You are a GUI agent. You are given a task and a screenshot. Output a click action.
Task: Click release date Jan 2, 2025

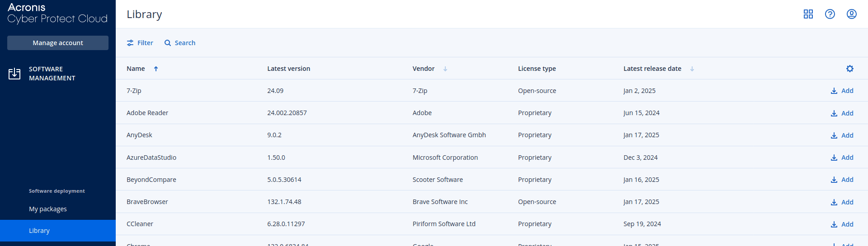(639, 91)
